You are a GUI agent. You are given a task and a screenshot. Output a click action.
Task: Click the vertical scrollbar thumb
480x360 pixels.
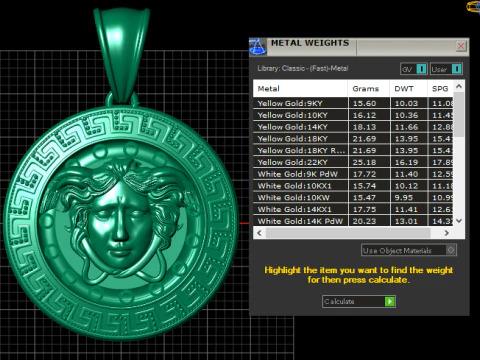click(459, 114)
